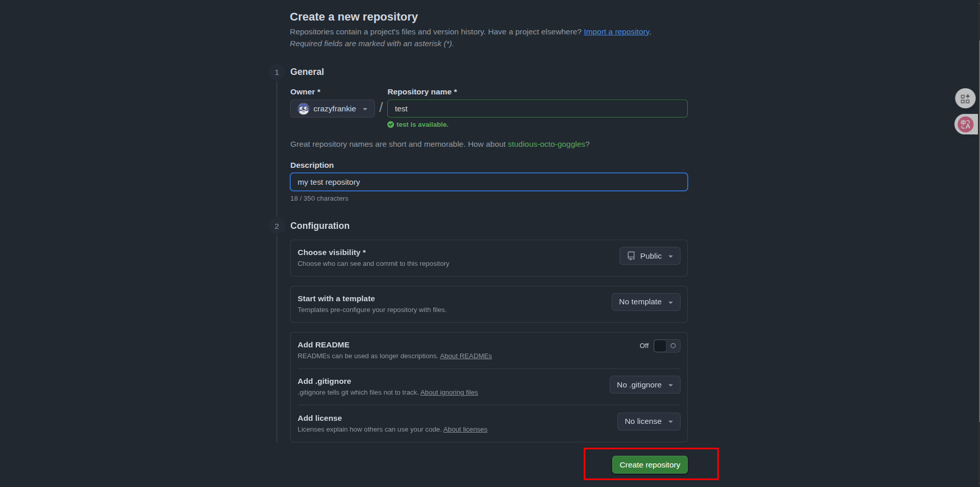This screenshot has width=980, height=487.
Task: Click the green availability checkmark icon
Action: 391,125
